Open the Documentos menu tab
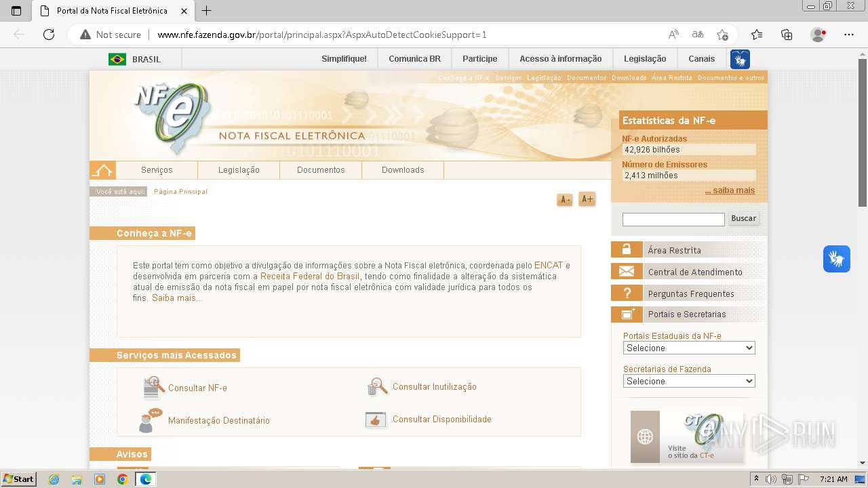 321,170
